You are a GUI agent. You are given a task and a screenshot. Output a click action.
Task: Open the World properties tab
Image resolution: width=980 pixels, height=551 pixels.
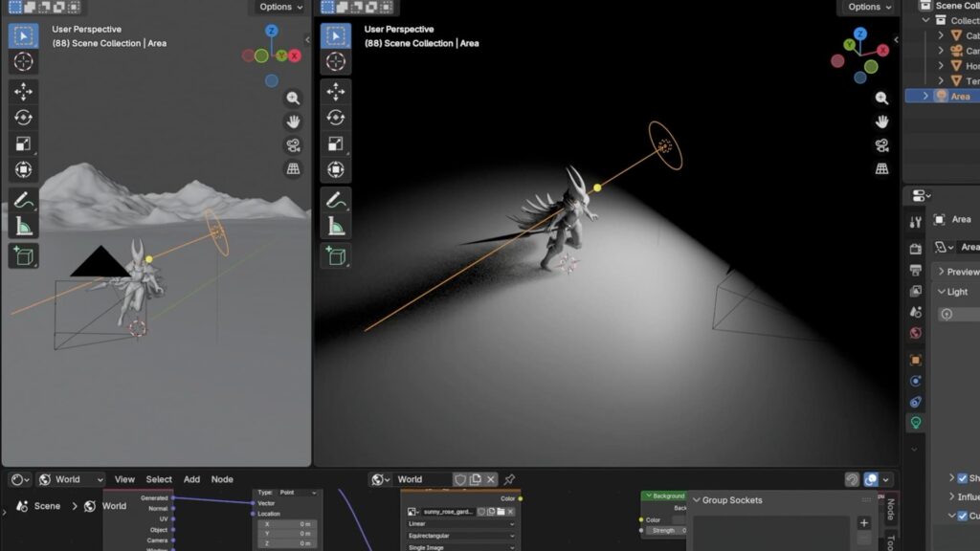pyautogui.click(x=916, y=334)
